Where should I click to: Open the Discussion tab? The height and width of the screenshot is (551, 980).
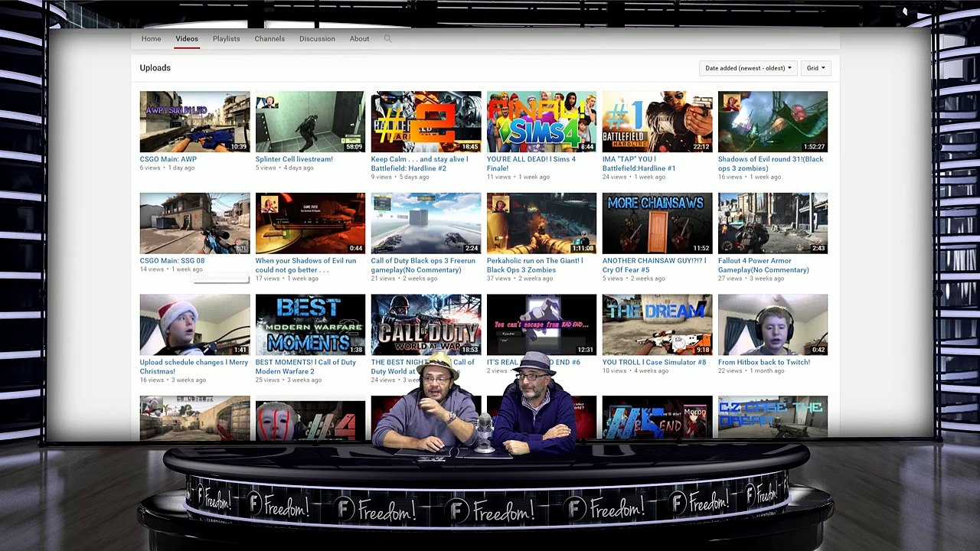[x=317, y=39]
